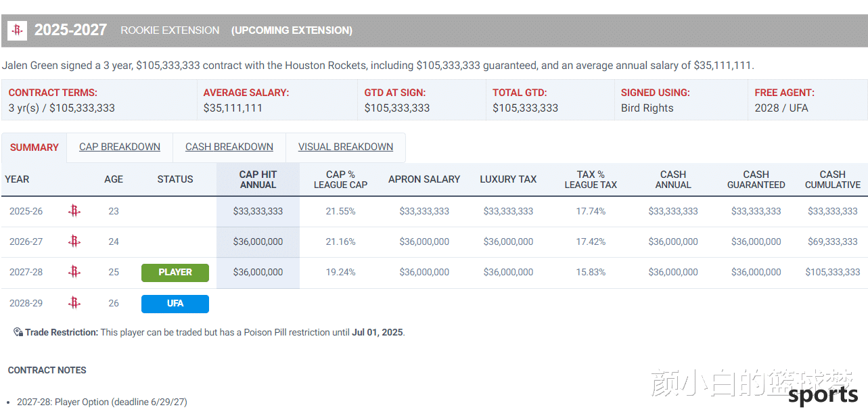Click the age 26 cell

[114, 303]
